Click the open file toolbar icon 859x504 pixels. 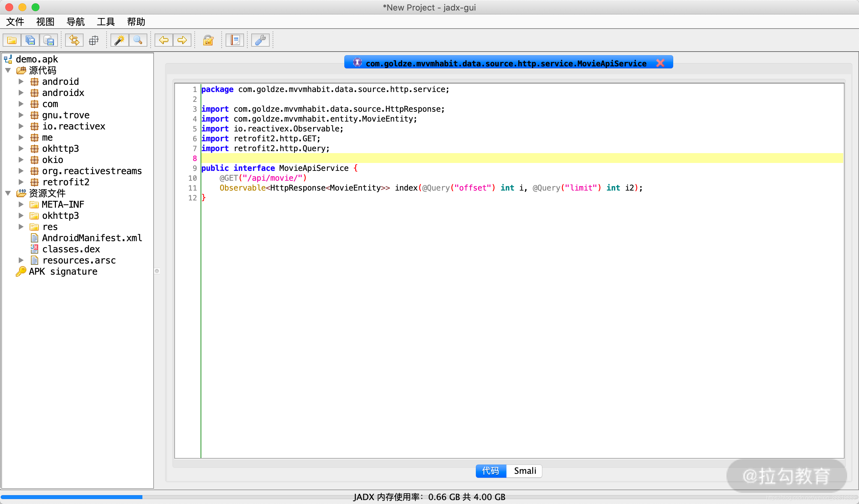(x=12, y=40)
